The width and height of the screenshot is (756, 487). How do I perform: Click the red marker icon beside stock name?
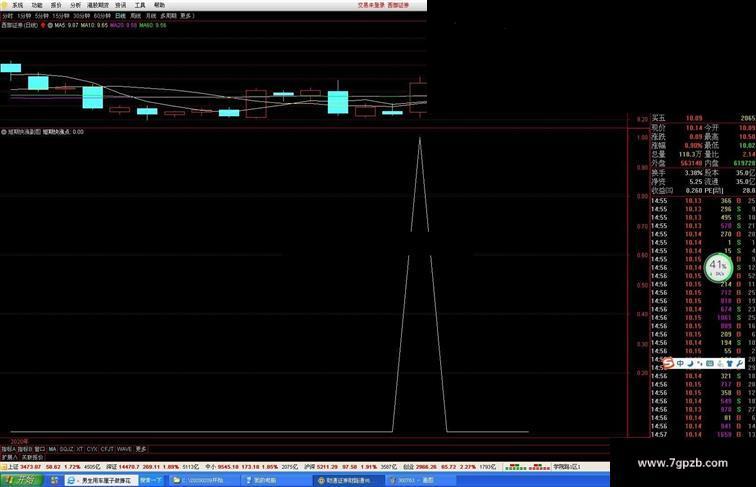click(x=43, y=25)
